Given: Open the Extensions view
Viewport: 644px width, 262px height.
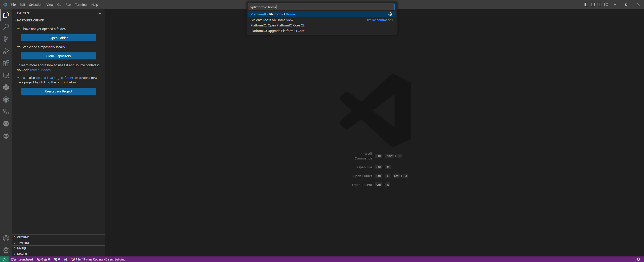Looking at the screenshot, I should [6, 63].
